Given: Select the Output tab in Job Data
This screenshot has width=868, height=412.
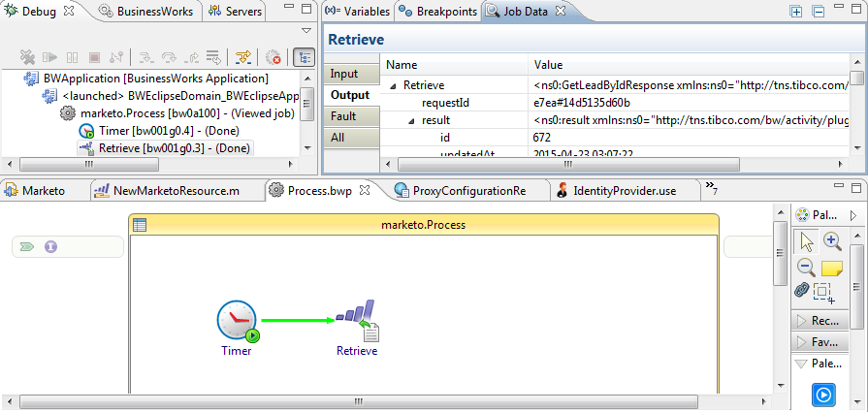Looking at the screenshot, I should coord(351,95).
